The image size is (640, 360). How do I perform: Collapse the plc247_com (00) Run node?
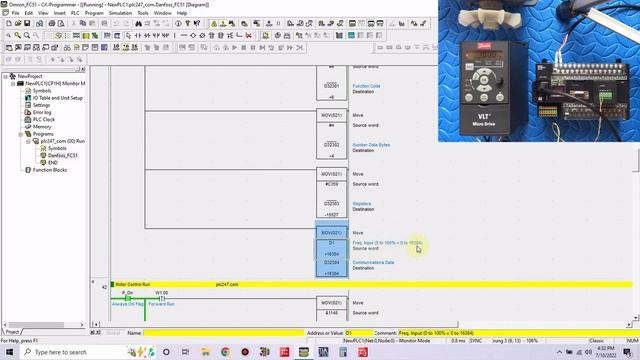(28, 141)
